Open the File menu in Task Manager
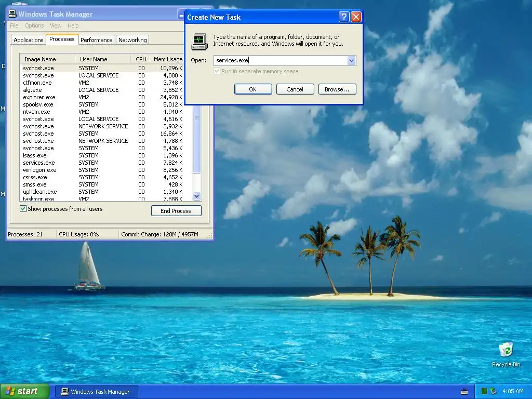This screenshot has width=532, height=399. coord(14,25)
